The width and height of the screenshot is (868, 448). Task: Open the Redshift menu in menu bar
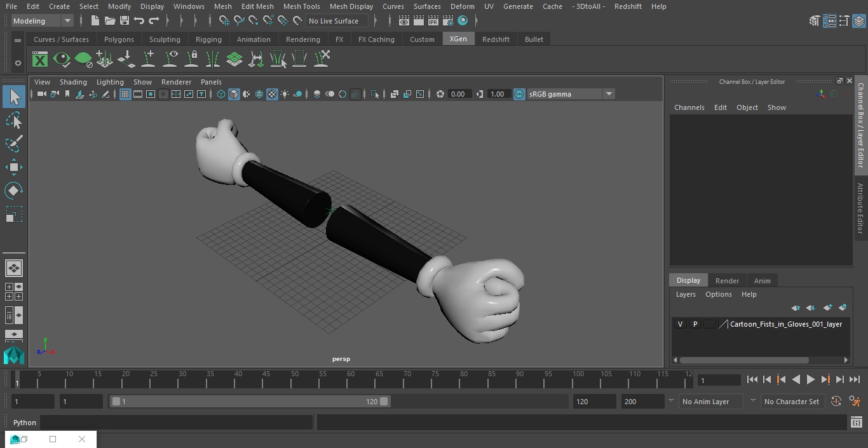628,6
